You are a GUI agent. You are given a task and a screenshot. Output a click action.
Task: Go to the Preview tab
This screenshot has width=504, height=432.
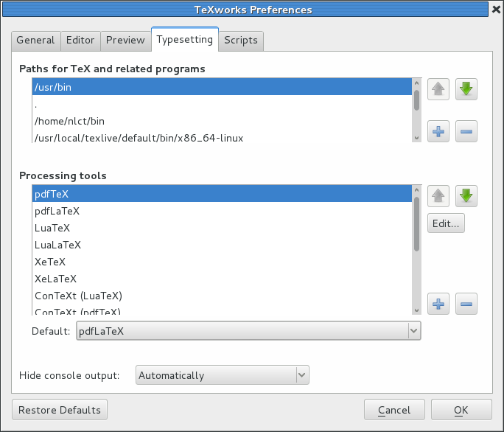(x=125, y=41)
